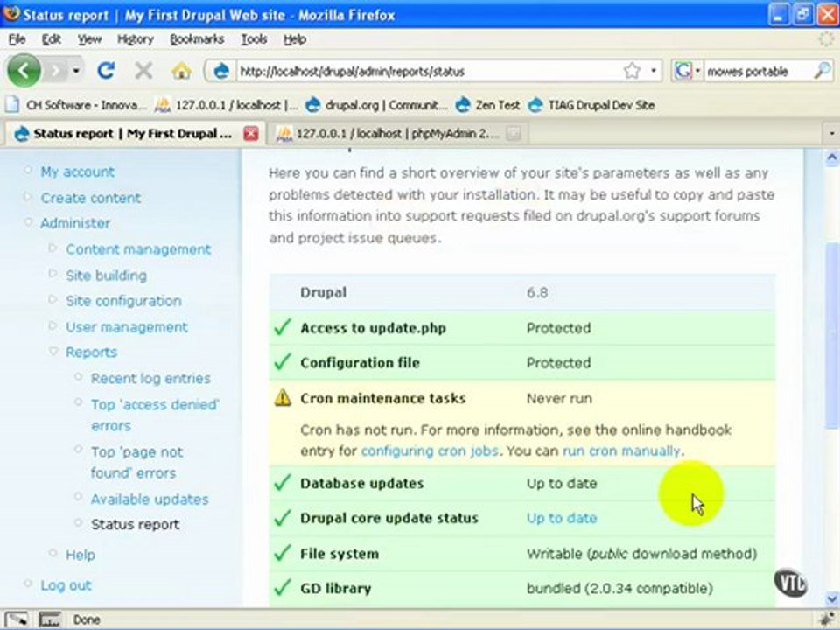This screenshot has width=840, height=630.
Task: Click the Forward navigation arrow
Action: point(54,70)
